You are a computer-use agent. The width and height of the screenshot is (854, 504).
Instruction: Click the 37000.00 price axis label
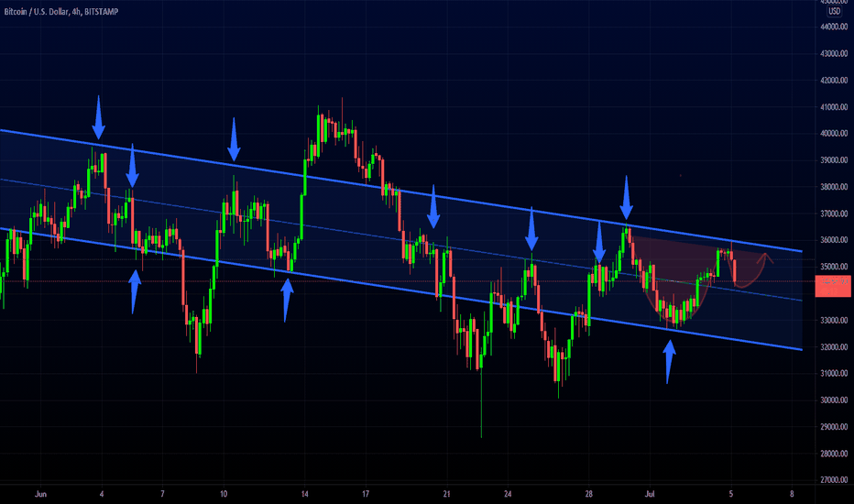click(x=834, y=214)
